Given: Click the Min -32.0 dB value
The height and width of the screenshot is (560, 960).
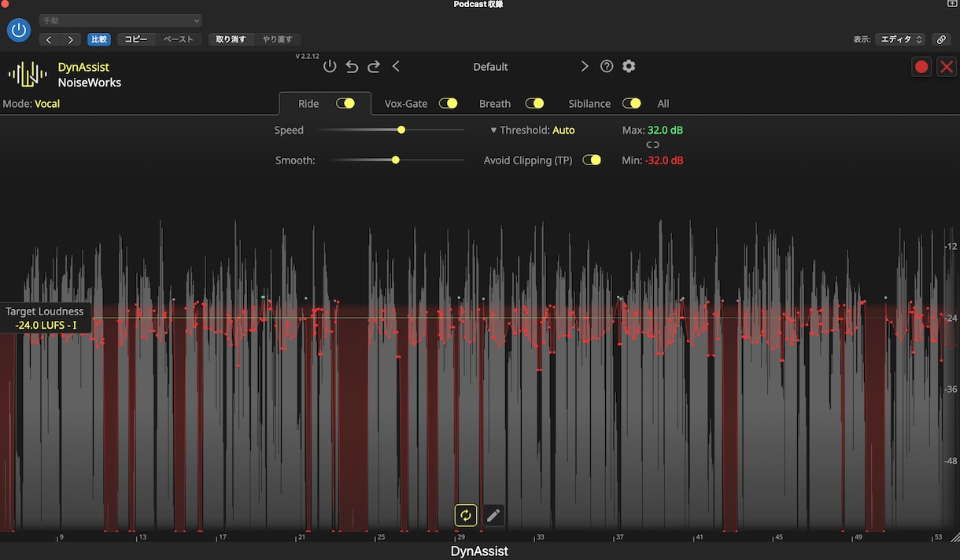Looking at the screenshot, I should [664, 160].
